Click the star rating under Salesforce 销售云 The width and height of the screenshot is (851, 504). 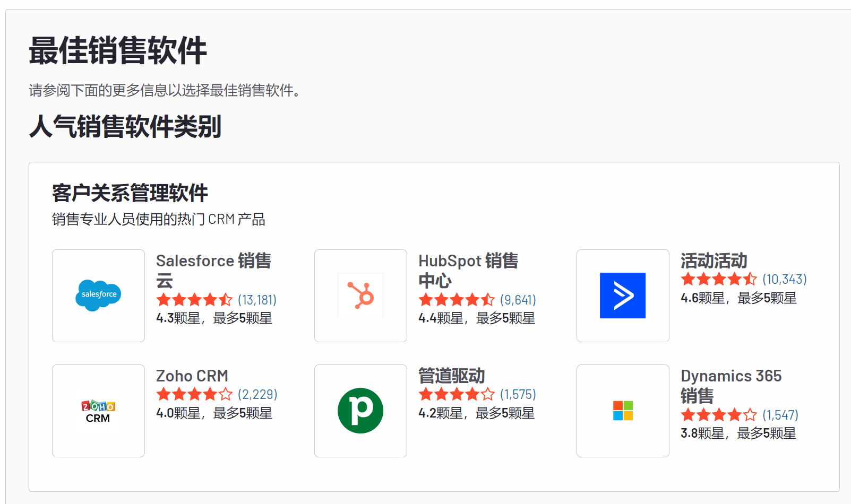point(194,300)
